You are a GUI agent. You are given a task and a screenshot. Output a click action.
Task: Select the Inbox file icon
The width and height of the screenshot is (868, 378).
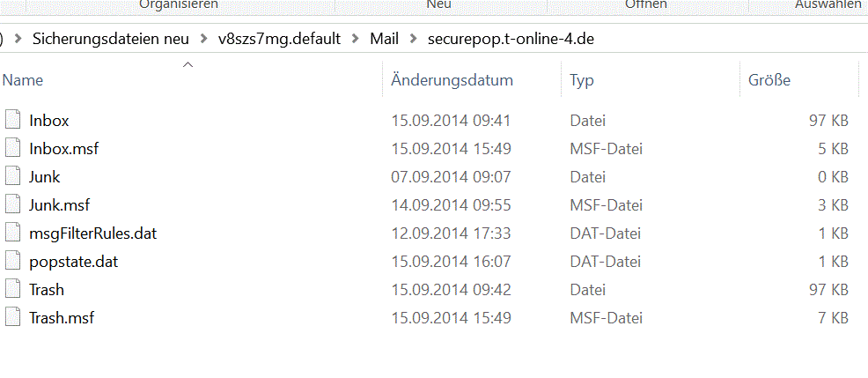[x=12, y=120]
